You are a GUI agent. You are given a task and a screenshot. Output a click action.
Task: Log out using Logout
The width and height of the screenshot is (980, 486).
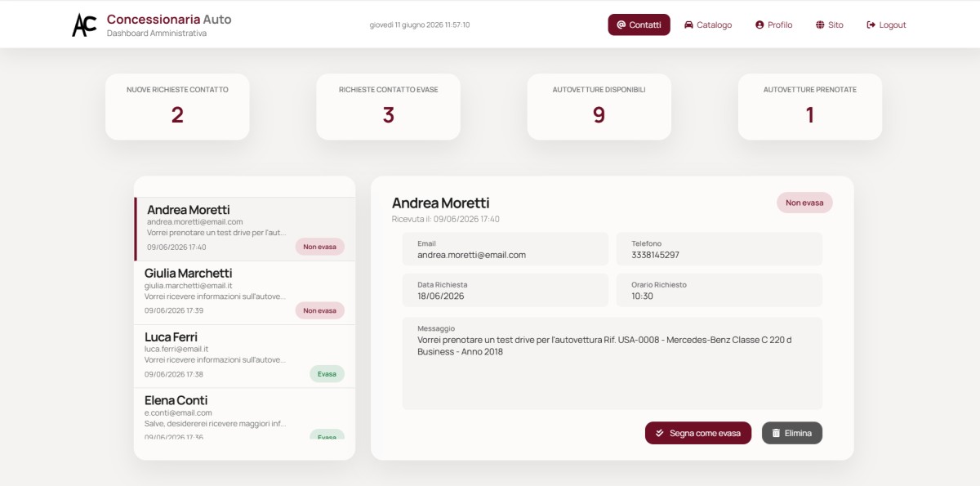click(886, 25)
